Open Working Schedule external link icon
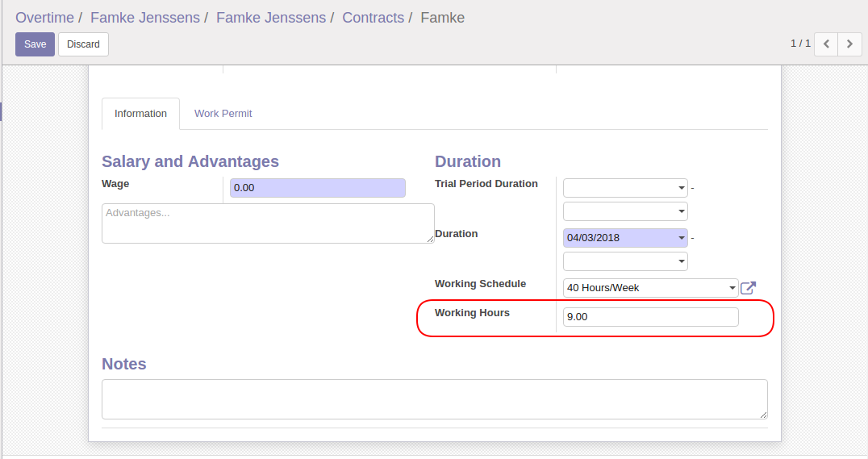This screenshot has width=868, height=459. (748, 288)
